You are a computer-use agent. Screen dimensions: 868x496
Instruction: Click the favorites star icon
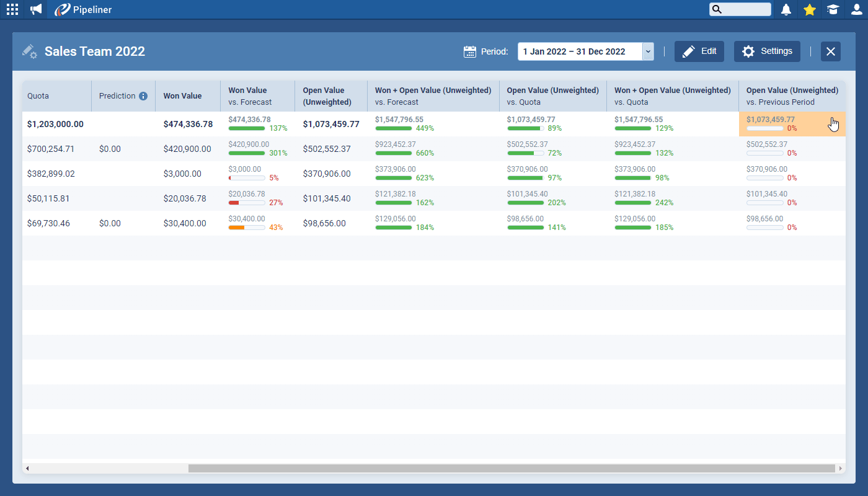[809, 9]
